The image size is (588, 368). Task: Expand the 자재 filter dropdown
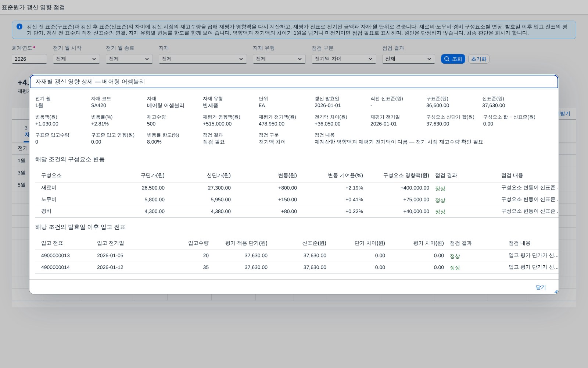(202, 59)
